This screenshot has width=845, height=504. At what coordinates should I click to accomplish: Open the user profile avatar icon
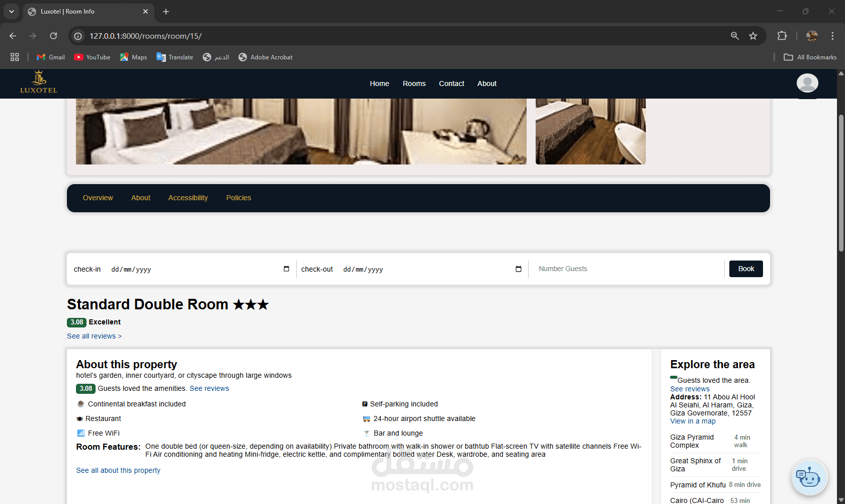point(807,83)
